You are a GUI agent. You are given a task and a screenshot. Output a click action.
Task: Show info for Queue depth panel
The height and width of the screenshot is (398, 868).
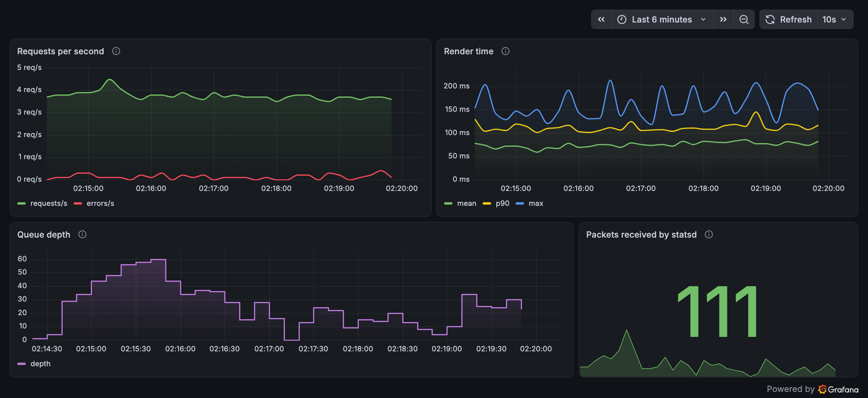82,234
